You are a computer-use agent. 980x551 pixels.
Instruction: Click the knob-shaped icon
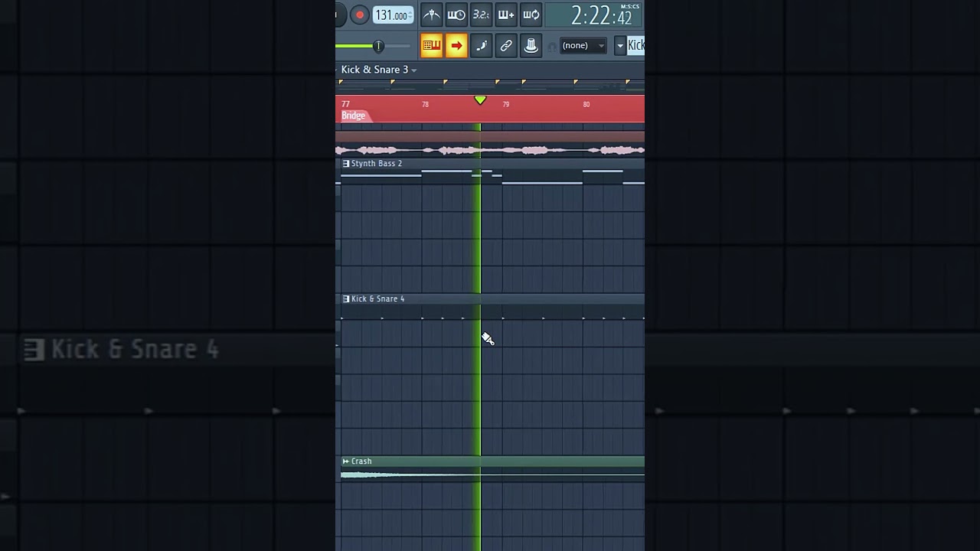coord(531,46)
